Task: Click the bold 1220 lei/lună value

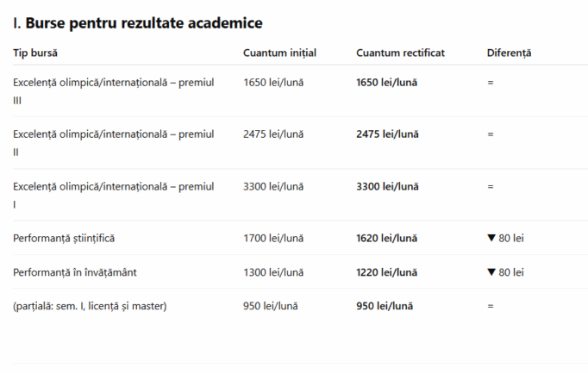Action: (386, 272)
